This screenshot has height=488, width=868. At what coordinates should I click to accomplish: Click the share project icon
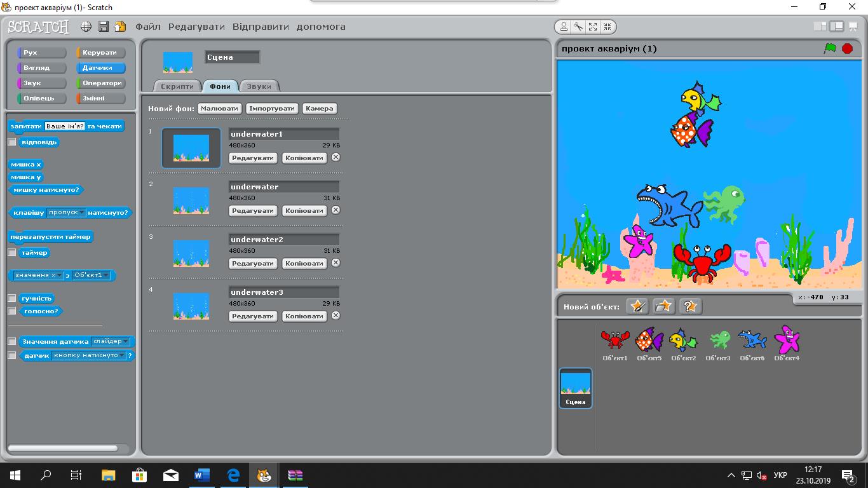120,27
